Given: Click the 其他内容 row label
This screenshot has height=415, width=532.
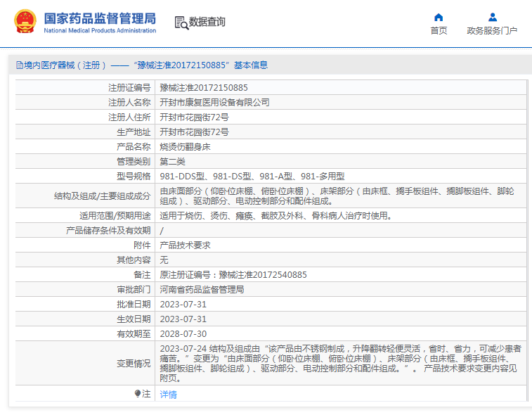Looking at the screenshot, I should [134, 260].
